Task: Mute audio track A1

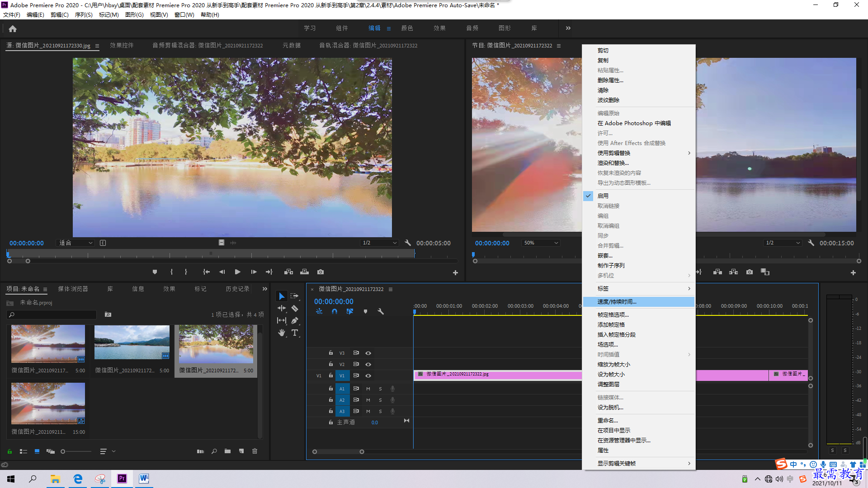Action: pos(368,389)
